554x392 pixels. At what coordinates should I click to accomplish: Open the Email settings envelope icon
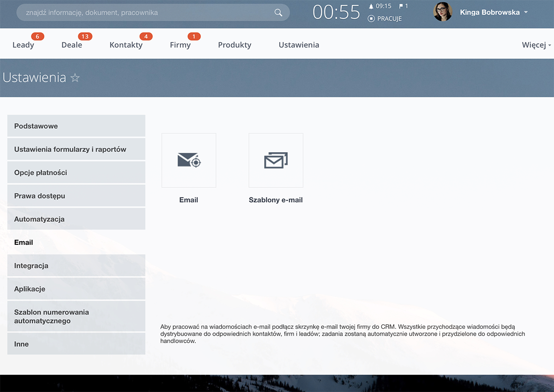coord(189,160)
